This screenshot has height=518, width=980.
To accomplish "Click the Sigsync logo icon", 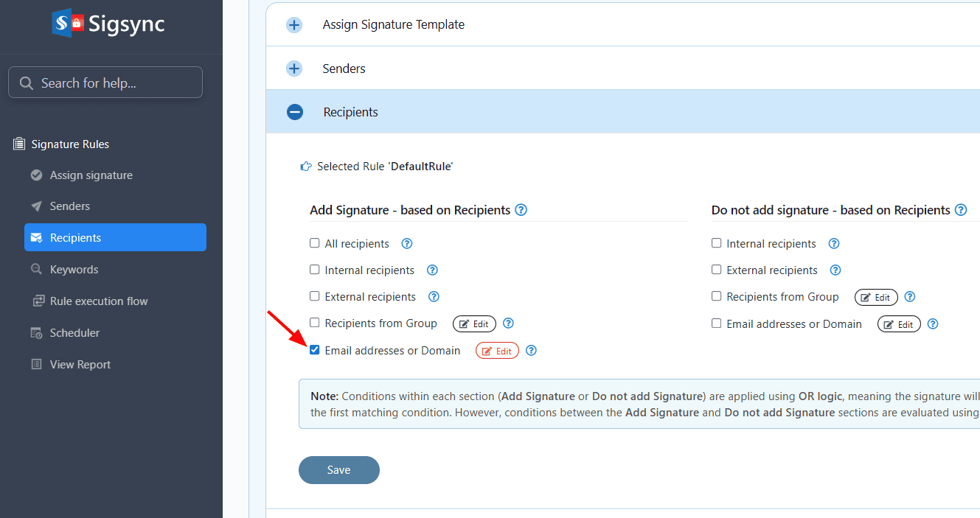I will [68, 23].
